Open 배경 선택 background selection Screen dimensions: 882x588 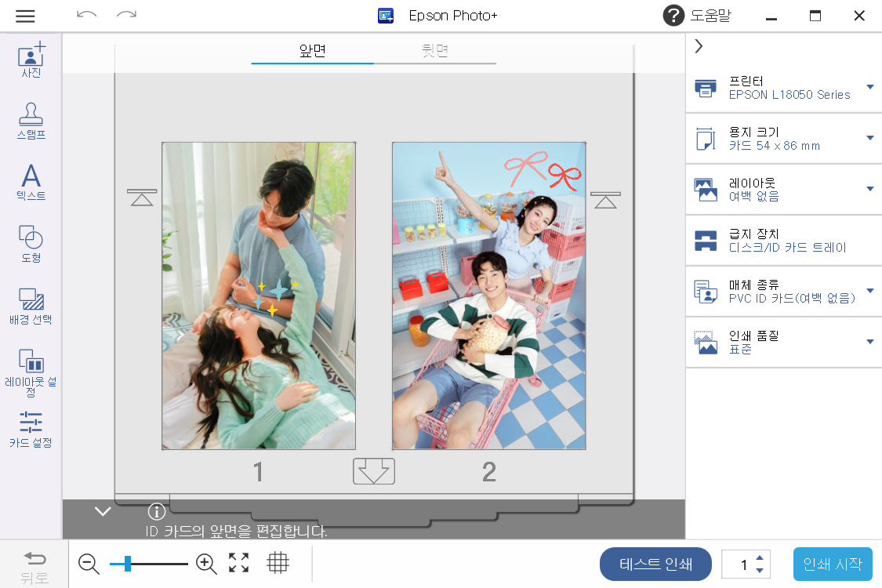[x=31, y=306]
